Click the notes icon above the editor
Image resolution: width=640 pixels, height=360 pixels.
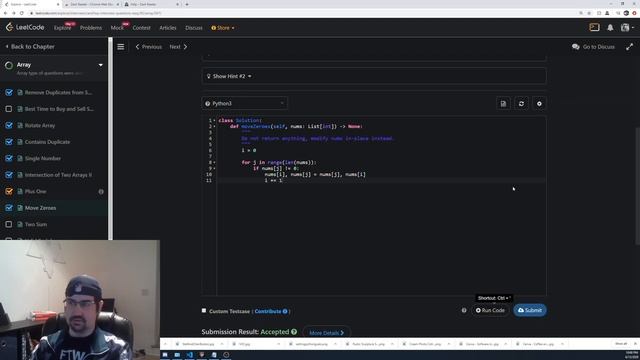pos(503,104)
